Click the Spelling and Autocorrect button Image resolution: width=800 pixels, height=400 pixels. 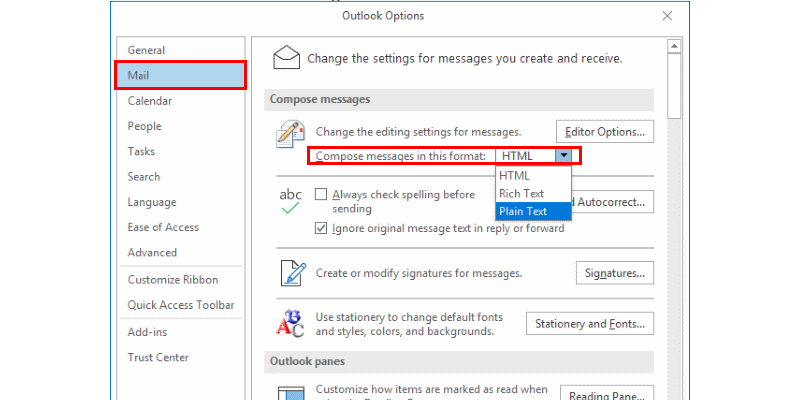pos(612,202)
